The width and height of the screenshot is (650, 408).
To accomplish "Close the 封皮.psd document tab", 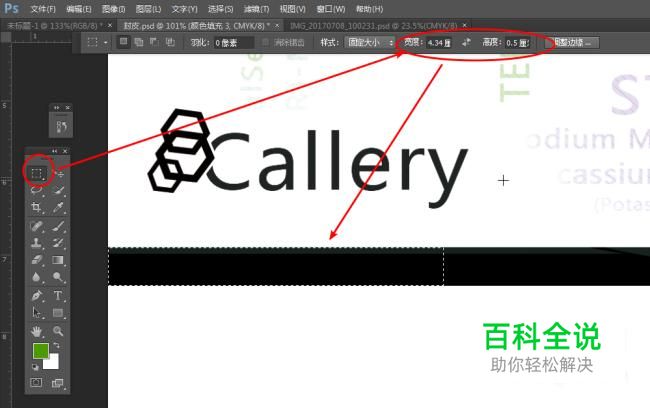I will pyautogui.click(x=277, y=26).
